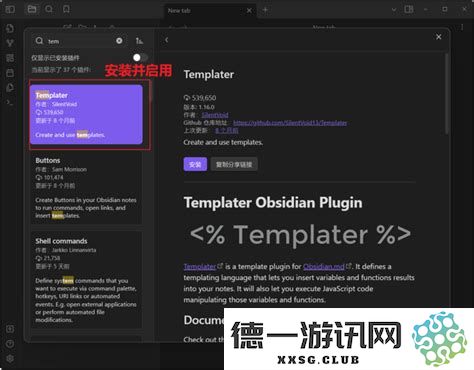This screenshot has height=370, width=474.
Task: Clear the plugin search text
Action: (119, 41)
